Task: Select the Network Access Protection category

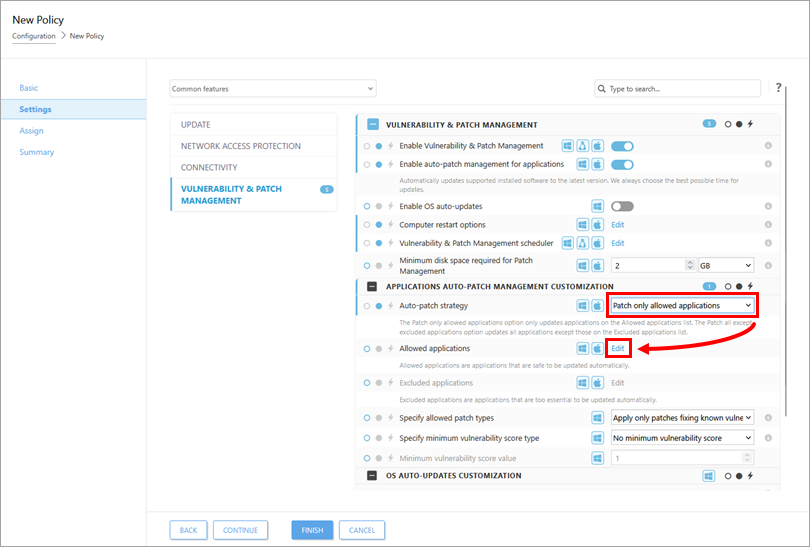Action: click(240, 146)
